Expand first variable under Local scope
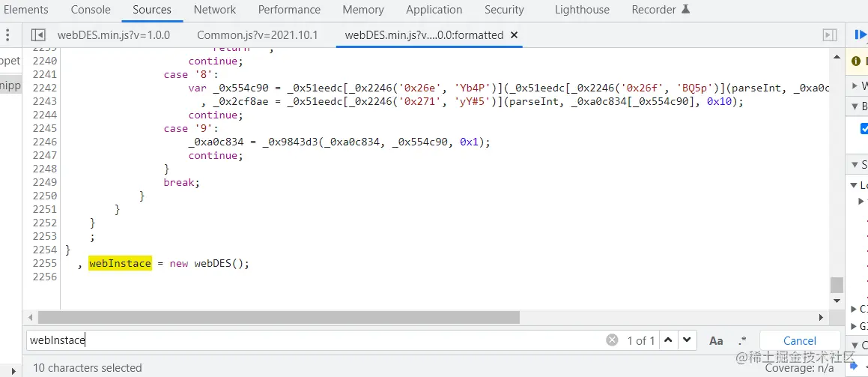 coord(861,200)
